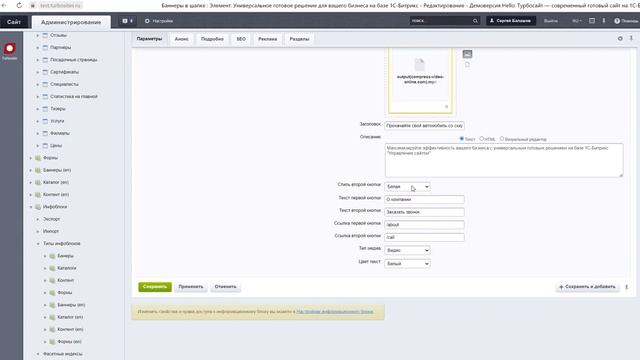Open the Тип медиа dropdown
Image resolution: width=640 pixels, height=360 pixels.
pos(407,250)
